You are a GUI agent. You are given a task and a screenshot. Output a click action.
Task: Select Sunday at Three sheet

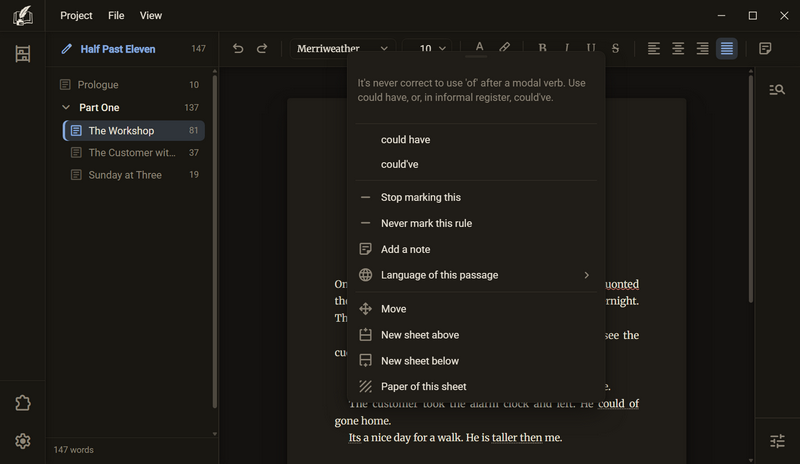click(x=134, y=175)
